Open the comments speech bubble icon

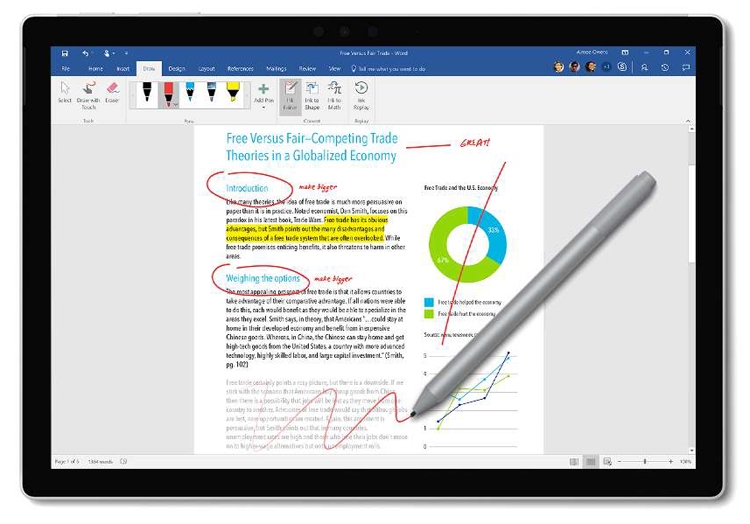[x=686, y=68]
